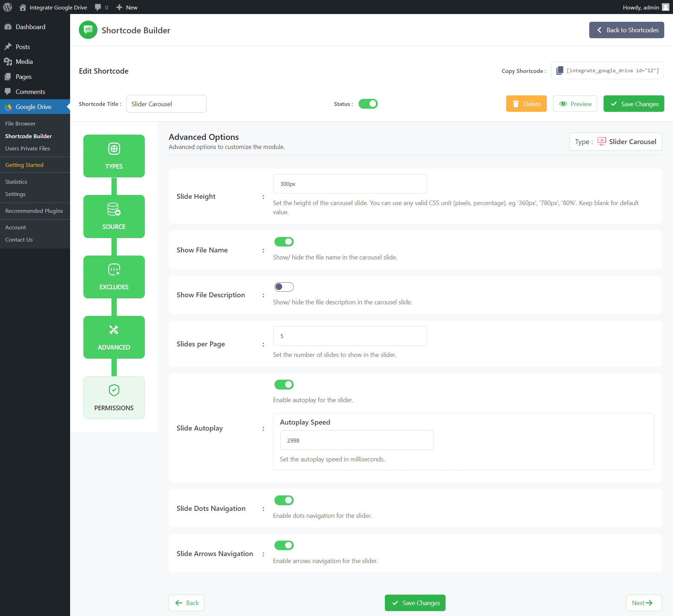Click the WordPress logo in the admin bar
The height and width of the screenshot is (616, 673).
point(7,7)
